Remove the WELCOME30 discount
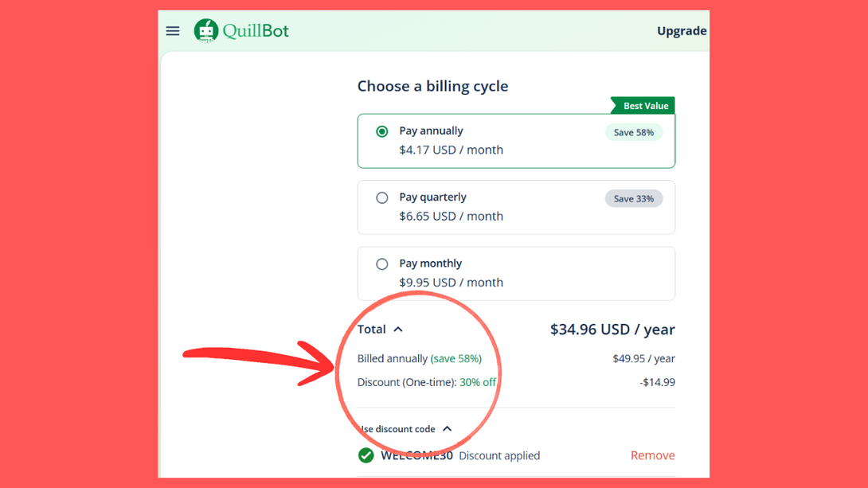Image resolution: width=868 pixels, height=488 pixels. (652, 455)
